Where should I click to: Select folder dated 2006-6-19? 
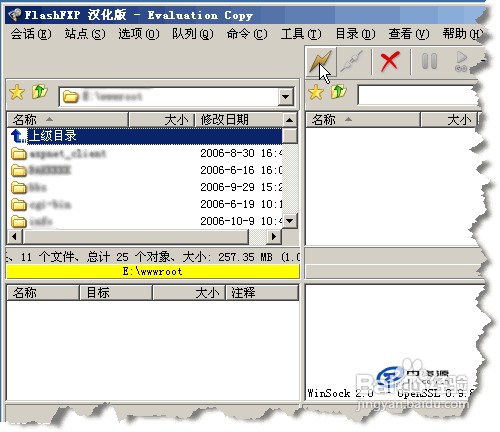pos(145,204)
